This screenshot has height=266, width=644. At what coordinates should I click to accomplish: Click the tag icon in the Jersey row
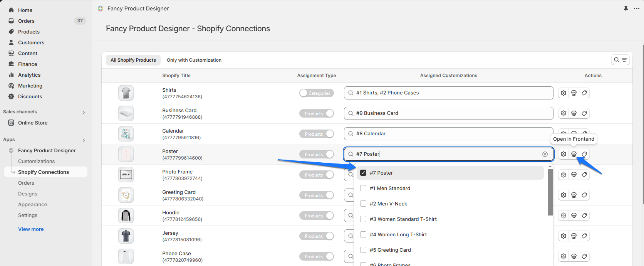584,236
